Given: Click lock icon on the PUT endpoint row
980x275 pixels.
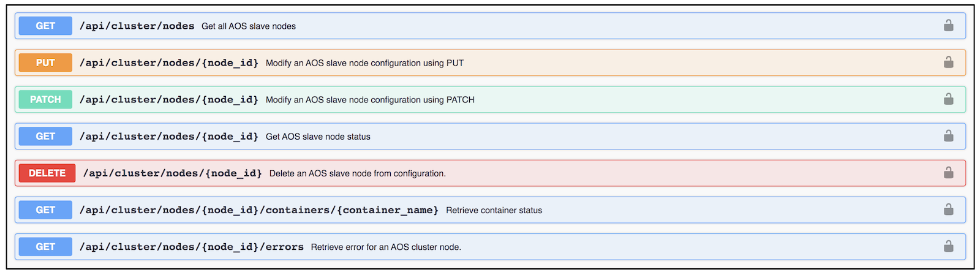Looking at the screenshot, I should coord(948,62).
